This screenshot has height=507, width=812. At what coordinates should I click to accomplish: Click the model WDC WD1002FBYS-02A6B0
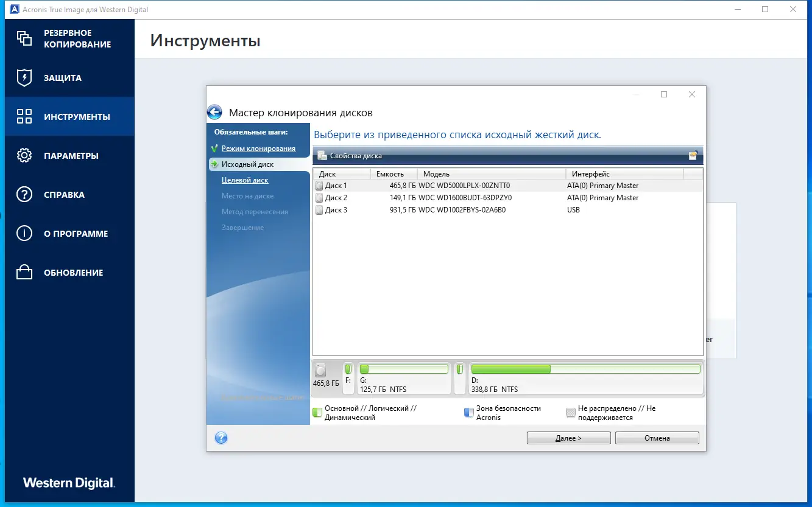462,210
